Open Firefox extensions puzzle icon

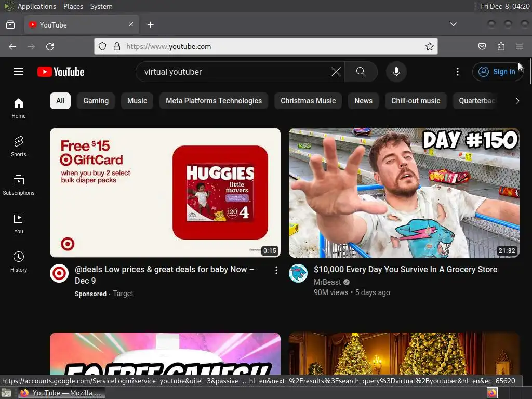click(501, 46)
